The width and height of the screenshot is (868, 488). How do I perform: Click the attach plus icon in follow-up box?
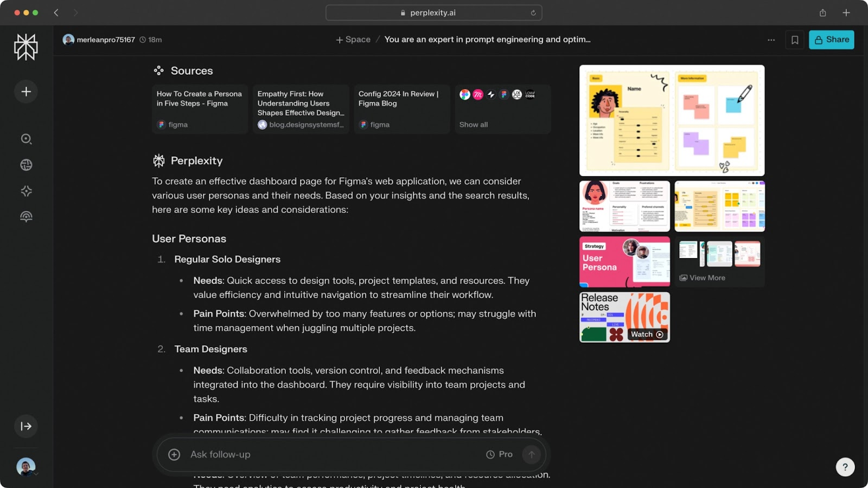[174, 454]
